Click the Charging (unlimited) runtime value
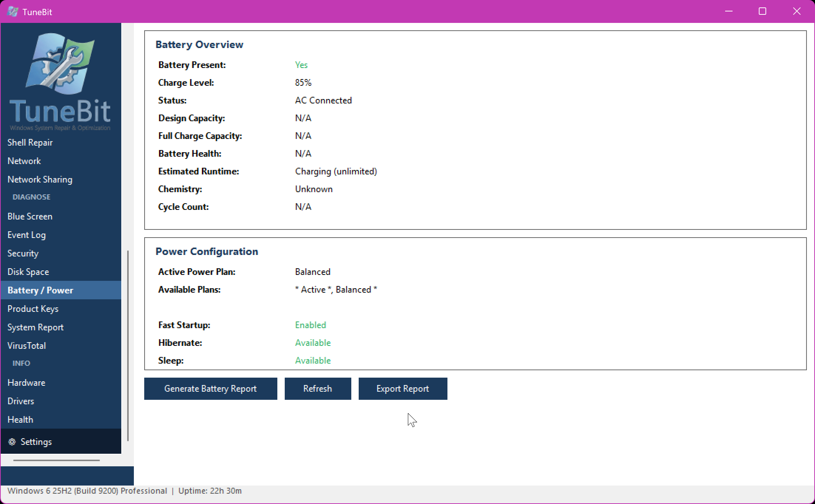 [336, 171]
